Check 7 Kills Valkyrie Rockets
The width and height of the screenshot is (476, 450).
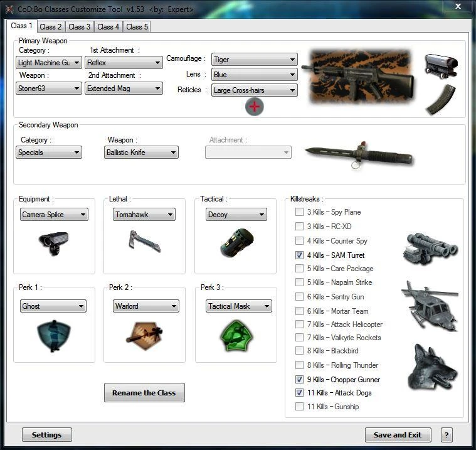tap(299, 337)
